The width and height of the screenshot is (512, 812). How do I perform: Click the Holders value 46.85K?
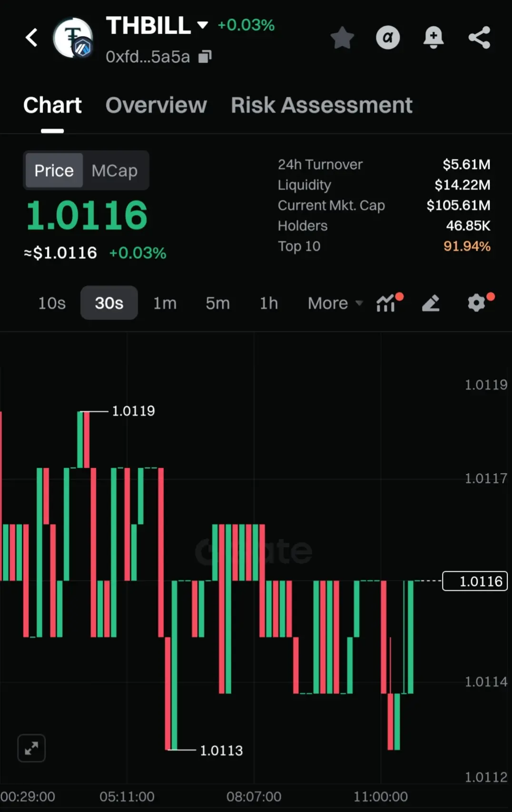coord(468,226)
